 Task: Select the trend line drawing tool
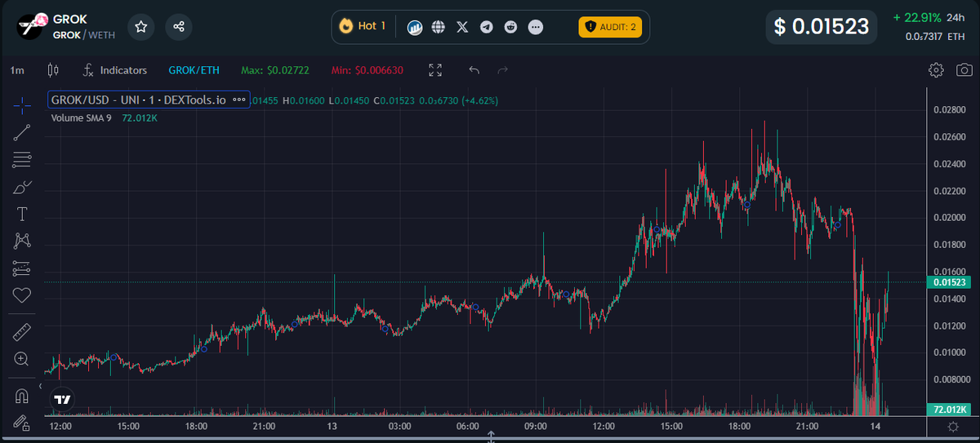tap(22, 133)
